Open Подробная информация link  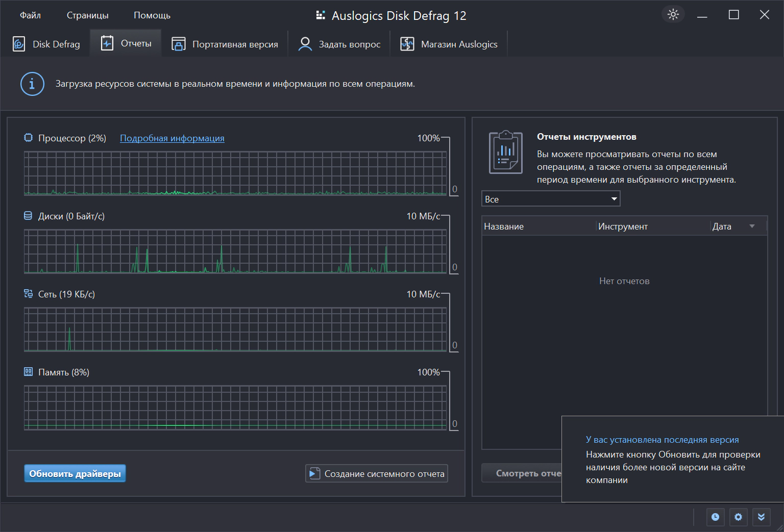pyautogui.click(x=172, y=138)
